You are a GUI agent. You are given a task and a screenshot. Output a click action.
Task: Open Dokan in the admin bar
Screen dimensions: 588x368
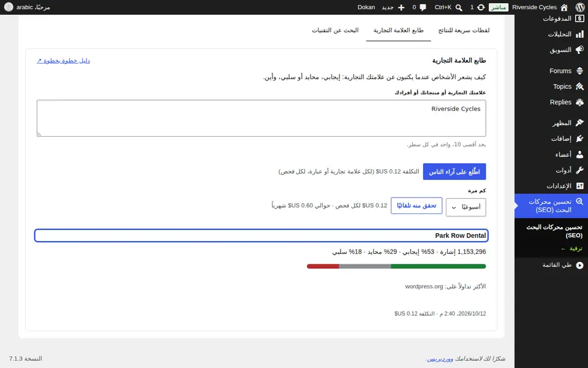[366, 7]
